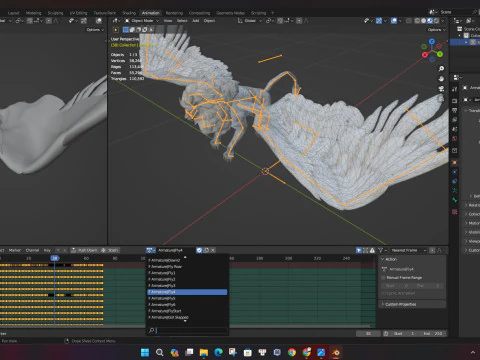Viewport: 480px width, 360px height.
Task: Click the Stash button
Action: (x=110, y=250)
